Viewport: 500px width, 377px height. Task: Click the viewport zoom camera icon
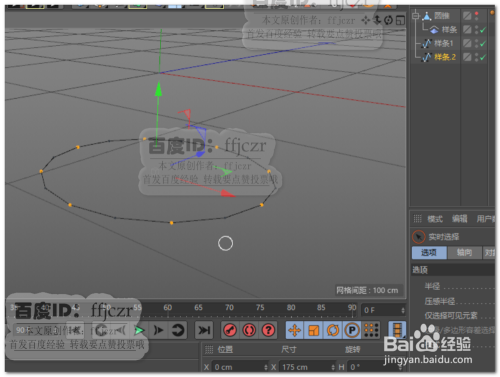coord(377,20)
